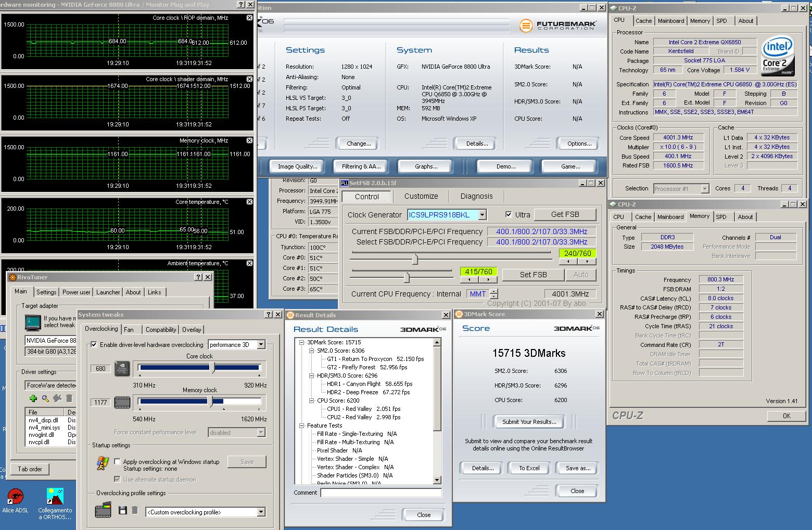This screenshot has height=530, width=812.
Task: Close the Ambient temperature graph
Action: (x=249, y=263)
